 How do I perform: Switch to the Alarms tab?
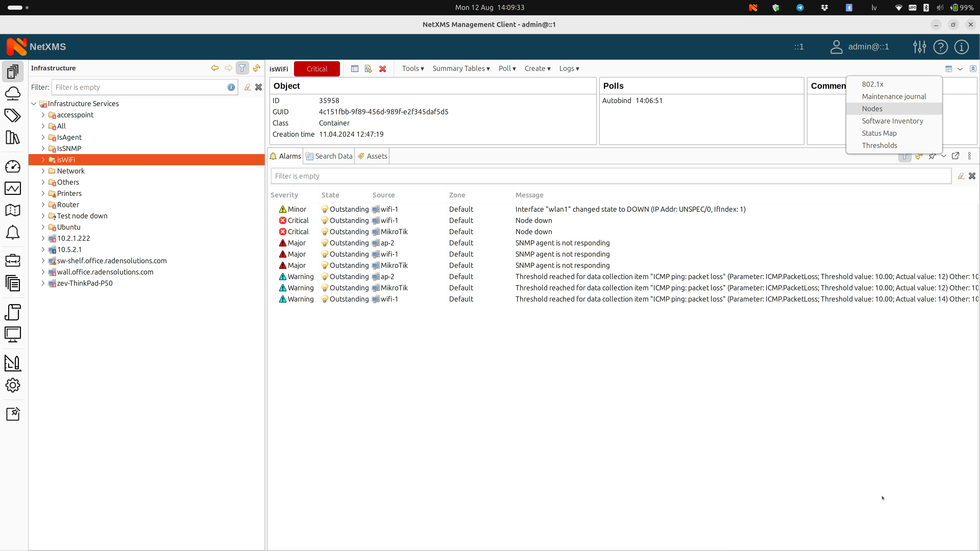(285, 156)
